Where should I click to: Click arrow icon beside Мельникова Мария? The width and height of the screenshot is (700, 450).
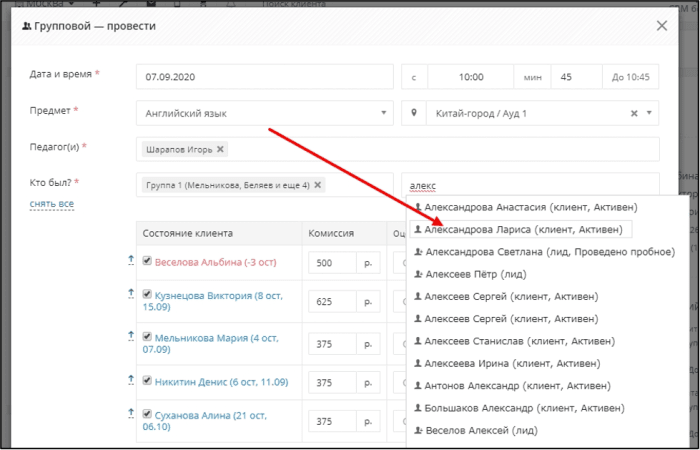[131, 336]
